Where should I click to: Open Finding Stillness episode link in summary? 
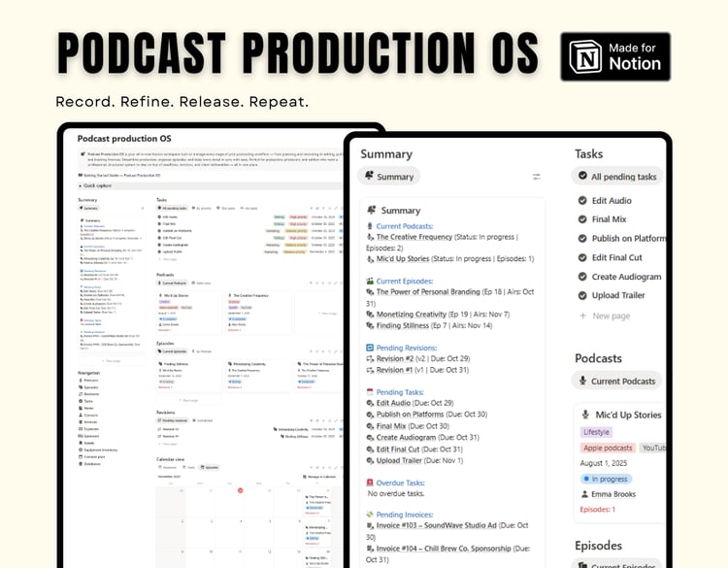coord(403,325)
